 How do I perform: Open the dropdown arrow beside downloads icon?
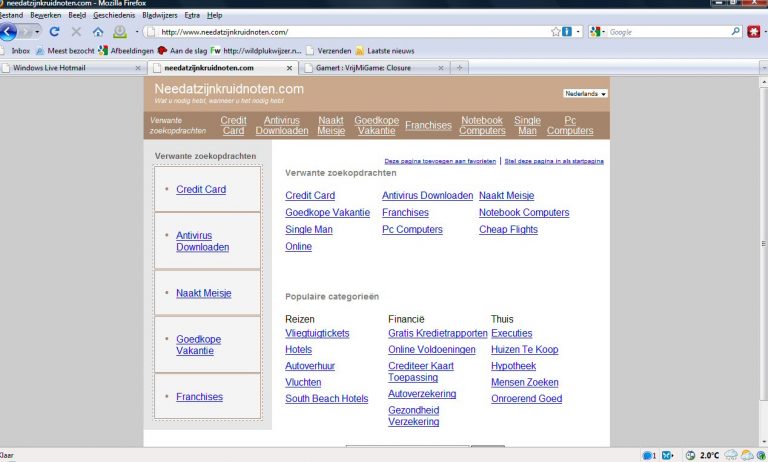[137, 32]
